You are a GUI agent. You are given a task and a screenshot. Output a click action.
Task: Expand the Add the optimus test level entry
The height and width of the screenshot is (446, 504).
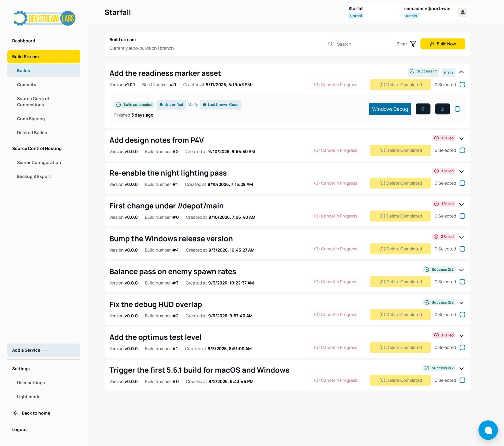pyautogui.click(x=461, y=336)
